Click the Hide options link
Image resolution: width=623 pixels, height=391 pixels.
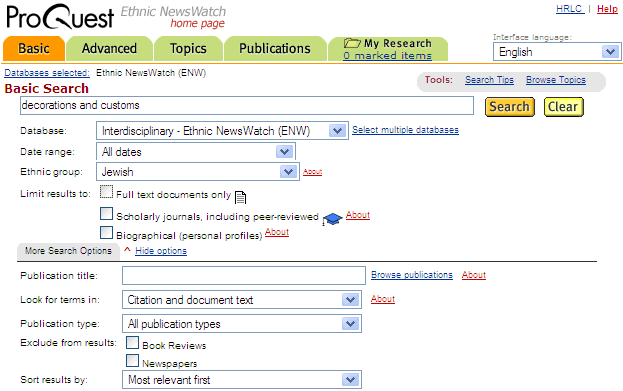161,251
